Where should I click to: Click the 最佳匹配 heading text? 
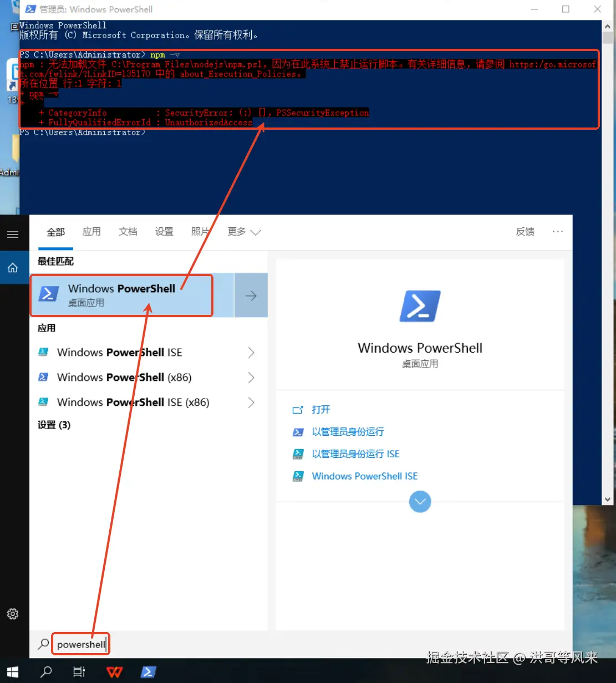pyautogui.click(x=55, y=261)
